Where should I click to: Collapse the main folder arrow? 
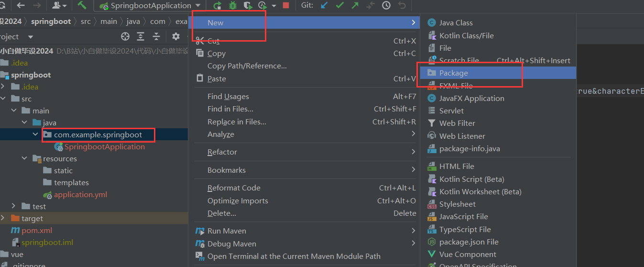(14, 111)
